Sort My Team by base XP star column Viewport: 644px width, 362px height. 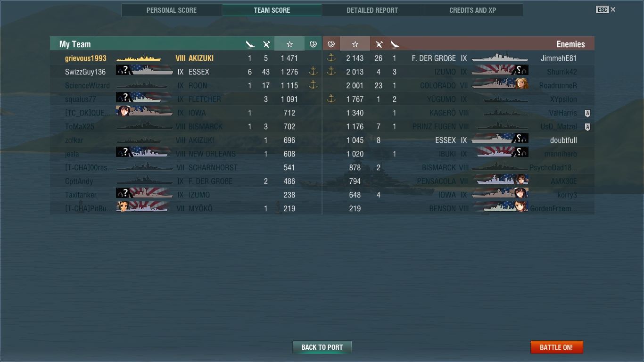coord(289,44)
